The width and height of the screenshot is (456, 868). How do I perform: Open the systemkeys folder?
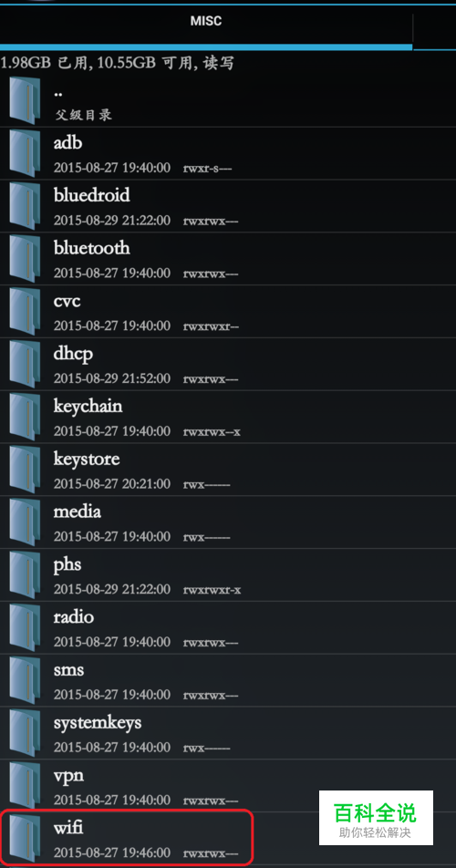(x=228, y=733)
